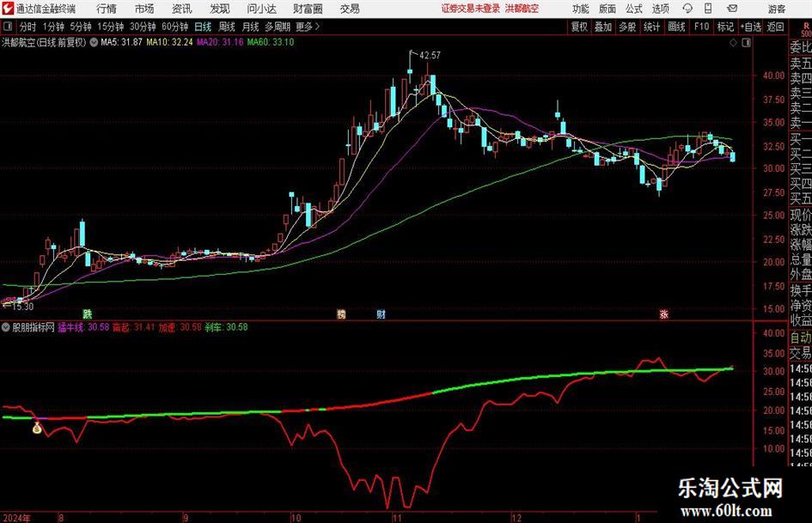
Task: Open the 多周期 multi-period view
Action: tap(278, 27)
